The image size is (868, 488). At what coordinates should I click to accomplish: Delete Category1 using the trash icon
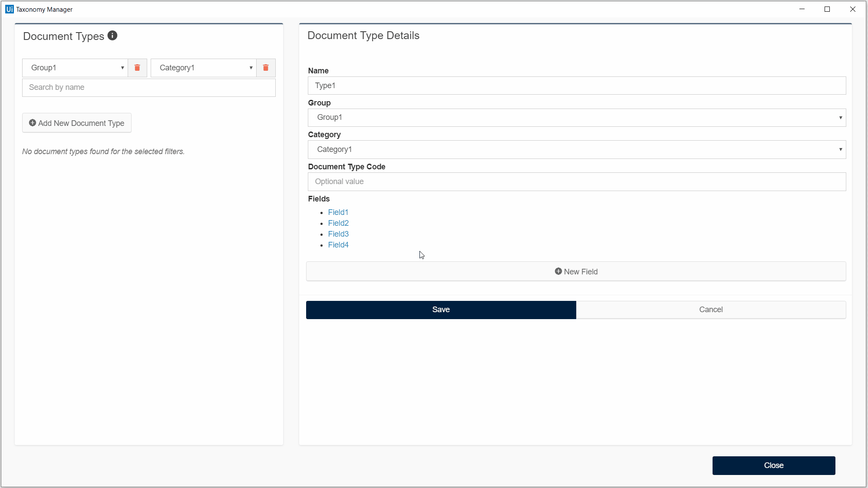pos(266,68)
